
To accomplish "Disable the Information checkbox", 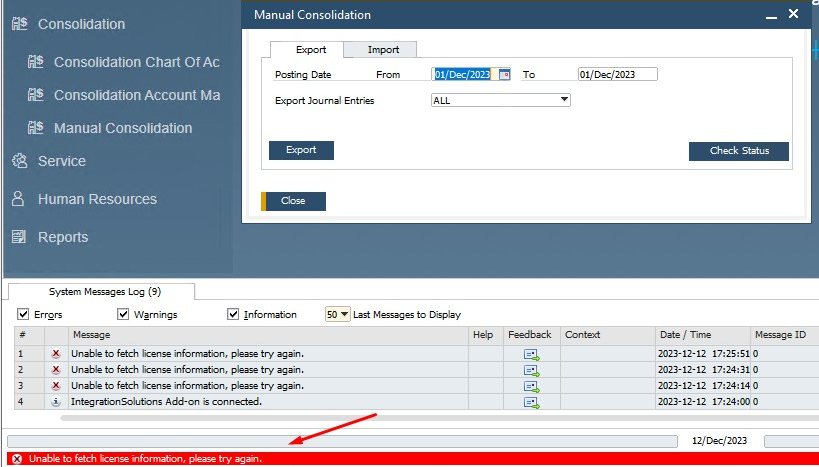I will click(x=234, y=314).
